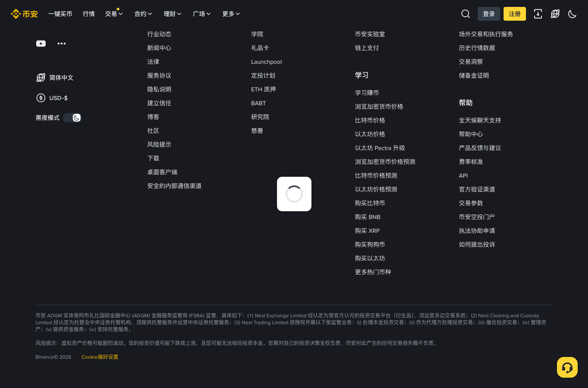Expand the 合约 dropdown menu
The height and width of the screenshot is (388, 588).
click(x=143, y=14)
